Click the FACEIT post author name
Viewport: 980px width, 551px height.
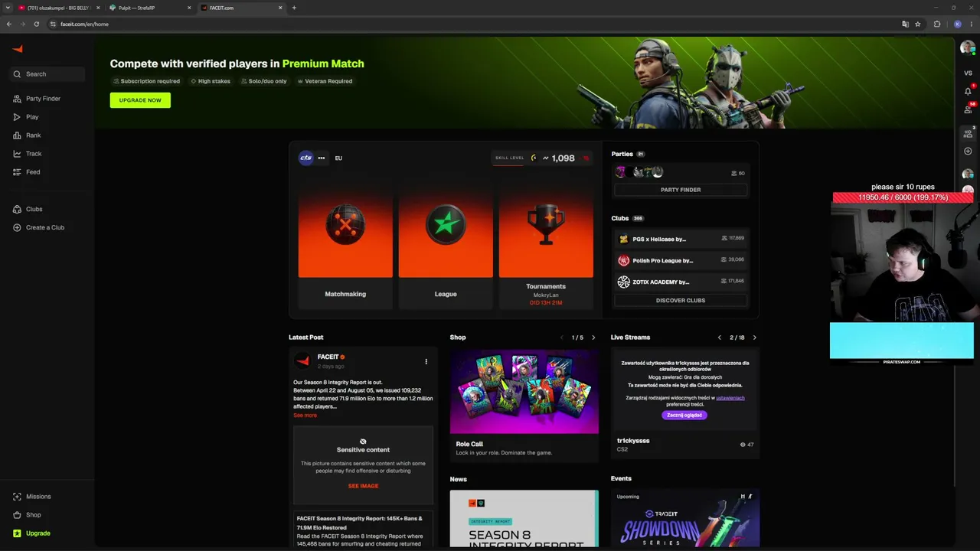click(x=328, y=357)
